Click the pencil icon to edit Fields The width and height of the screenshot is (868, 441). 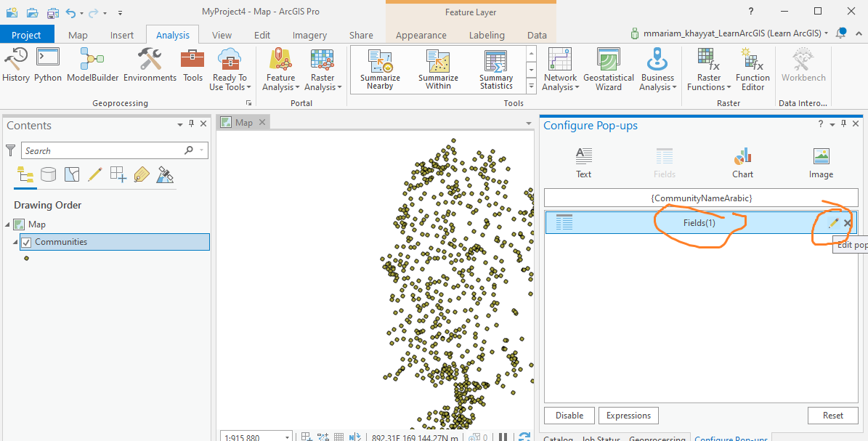pos(832,223)
